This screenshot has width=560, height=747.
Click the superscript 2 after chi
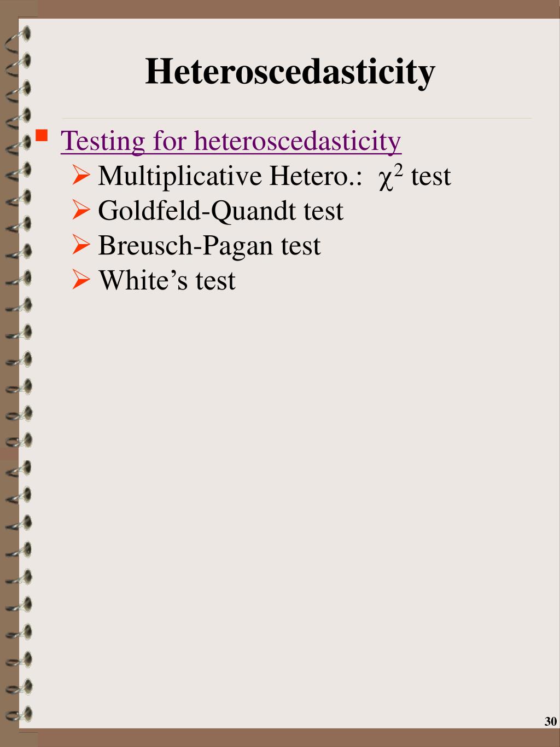point(399,171)
